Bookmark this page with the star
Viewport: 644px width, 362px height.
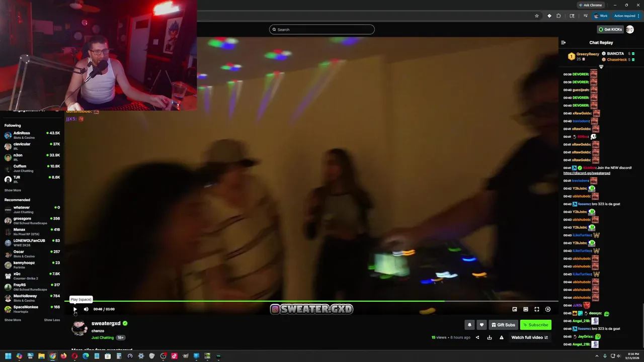point(537,16)
